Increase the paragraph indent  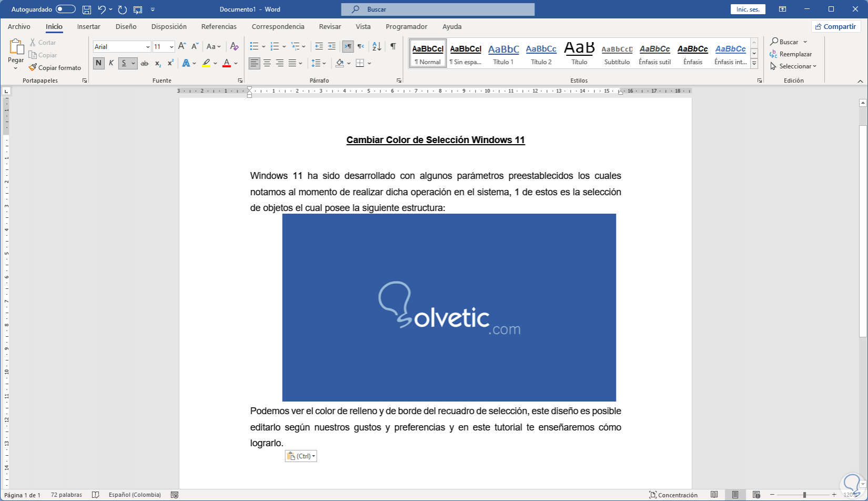[x=331, y=46]
